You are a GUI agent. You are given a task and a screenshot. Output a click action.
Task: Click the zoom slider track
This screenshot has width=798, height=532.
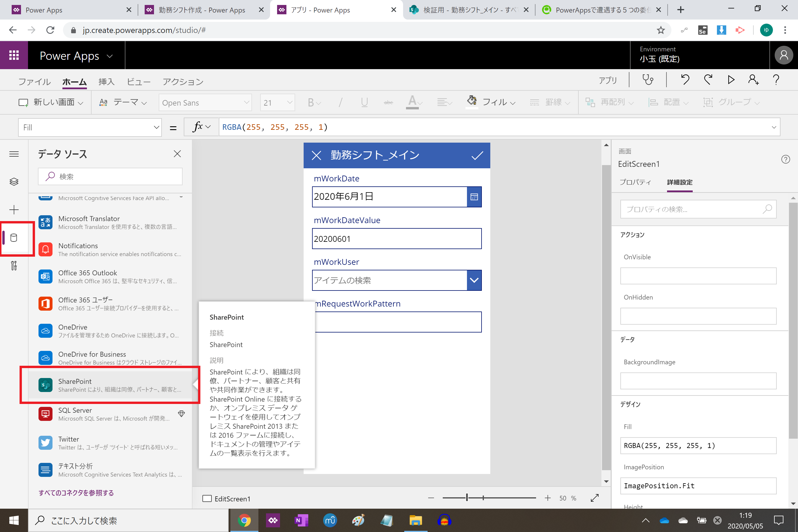point(509,498)
